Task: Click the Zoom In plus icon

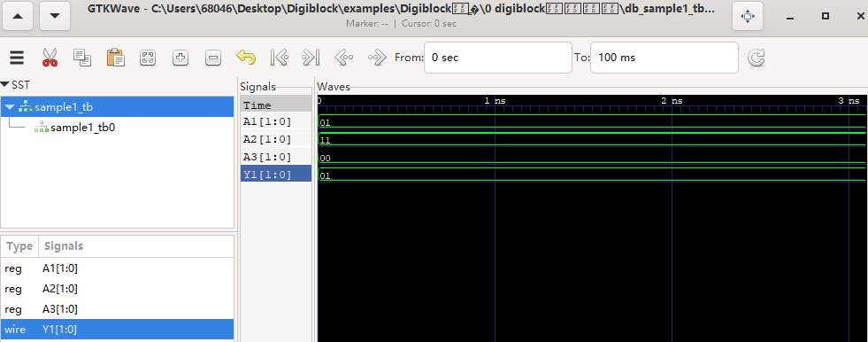Action: pos(181,58)
